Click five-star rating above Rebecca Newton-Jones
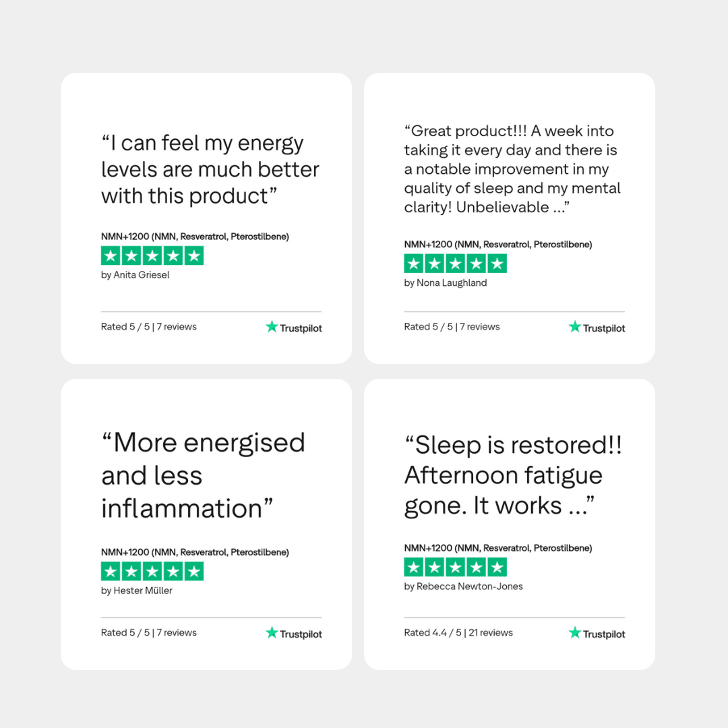The image size is (728, 728). pyautogui.click(x=455, y=567)
